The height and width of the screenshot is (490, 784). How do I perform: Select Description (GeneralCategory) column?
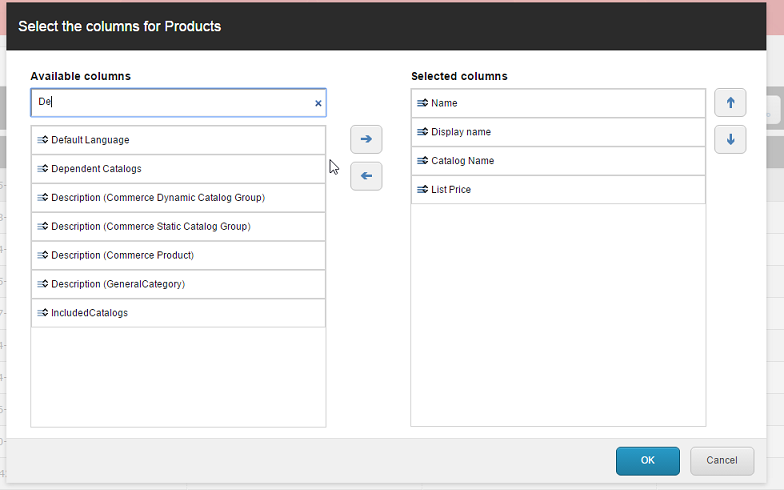pyautogui.click(x=118, y=284)
